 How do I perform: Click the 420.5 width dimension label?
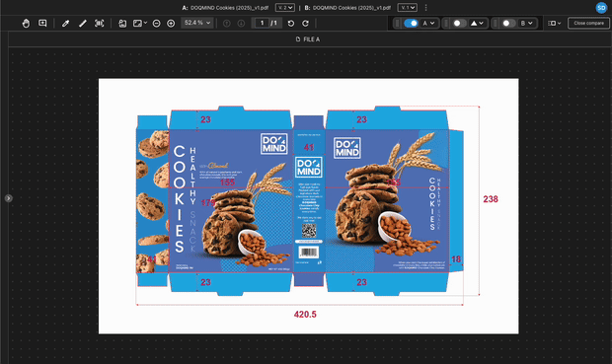pyautogui.click(x=305, y=315)
